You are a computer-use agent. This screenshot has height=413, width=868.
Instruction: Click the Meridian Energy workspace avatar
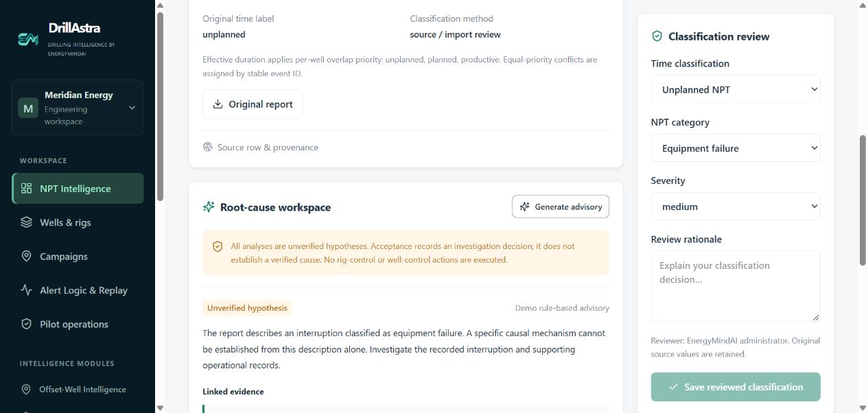tap(28, 108)
